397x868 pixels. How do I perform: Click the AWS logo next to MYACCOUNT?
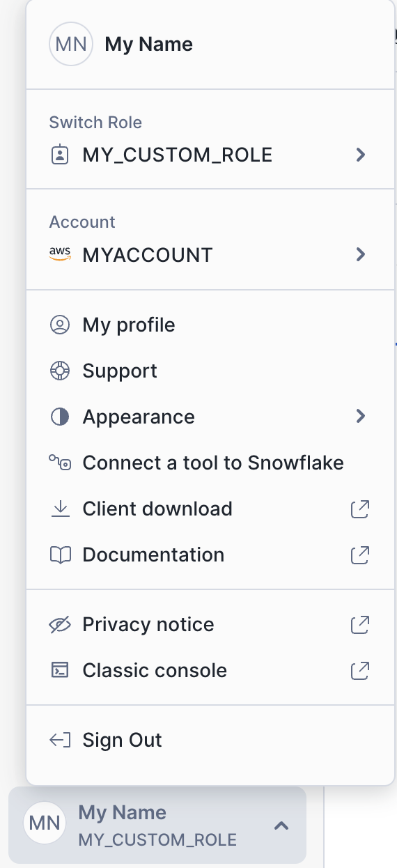pos(61,254)
